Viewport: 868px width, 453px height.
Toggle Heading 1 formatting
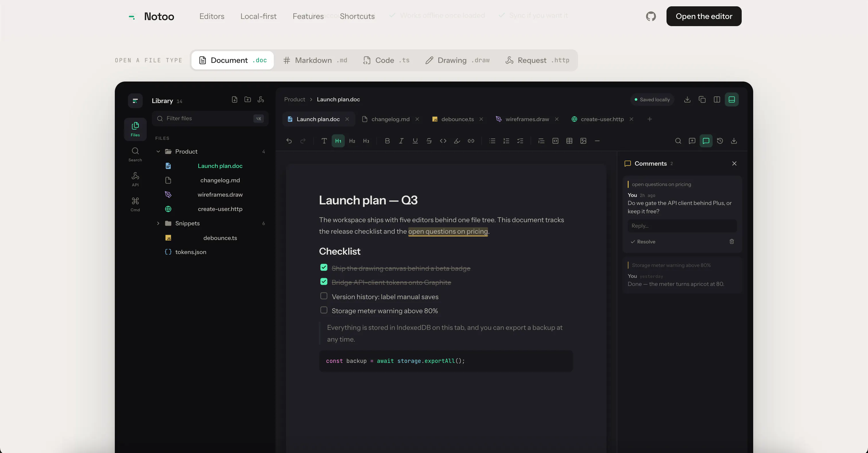click(x=338, y=141)
